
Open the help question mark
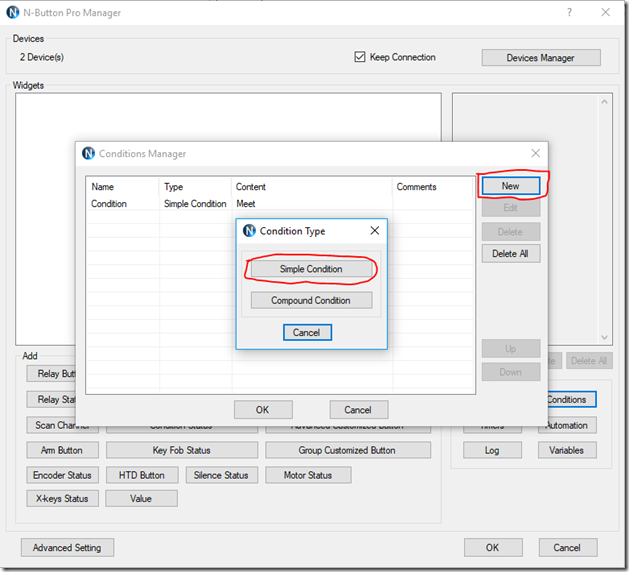pyautogui.click(x=569, y=12)
